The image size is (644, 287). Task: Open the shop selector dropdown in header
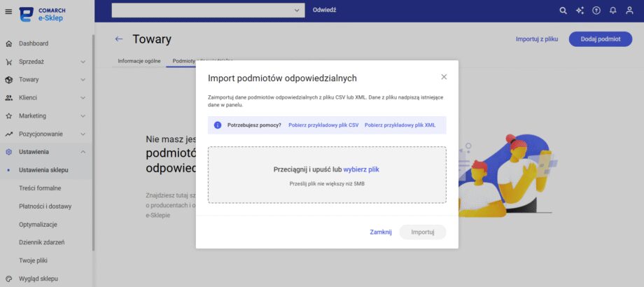(208, 10)
